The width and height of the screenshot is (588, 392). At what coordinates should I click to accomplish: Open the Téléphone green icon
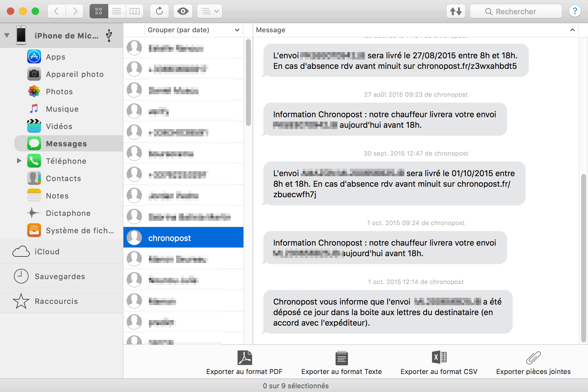coord(34,161)
